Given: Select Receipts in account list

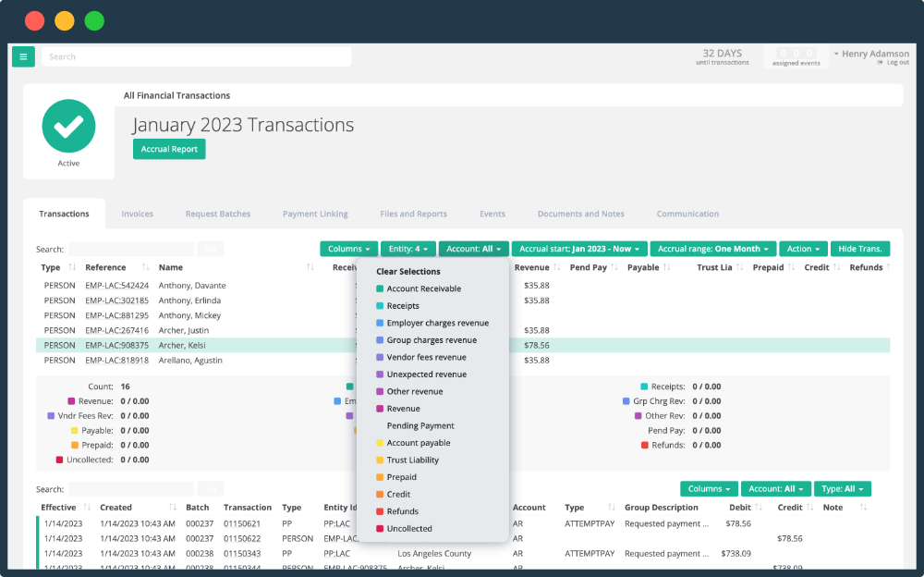Looking at the screenshot, I should (x=397, y=306).
